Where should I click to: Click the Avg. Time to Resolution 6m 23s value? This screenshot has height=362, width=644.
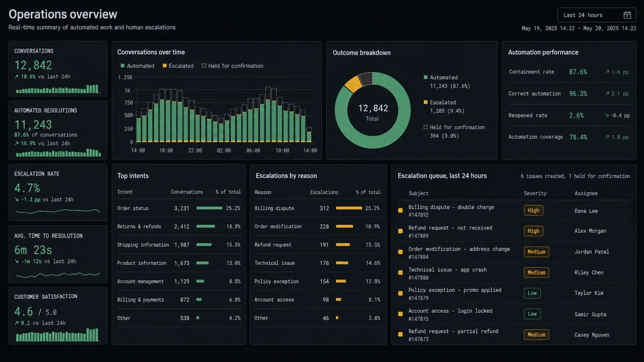click(x=33, y=250)
